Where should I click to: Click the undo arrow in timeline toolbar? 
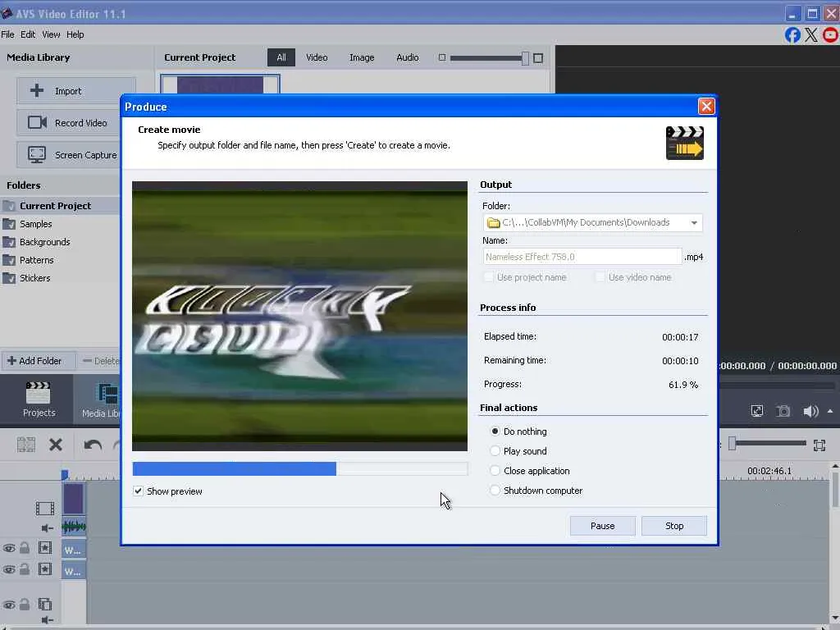click(93, 445)
